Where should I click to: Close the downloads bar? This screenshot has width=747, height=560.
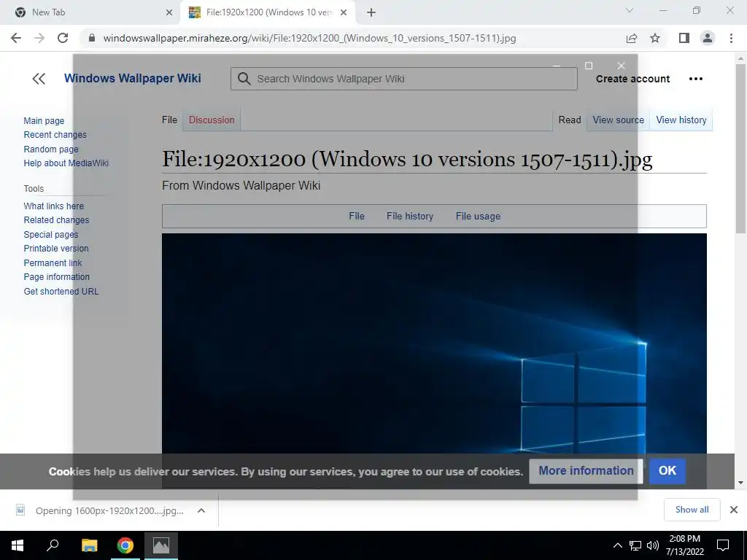click(734, 510)
